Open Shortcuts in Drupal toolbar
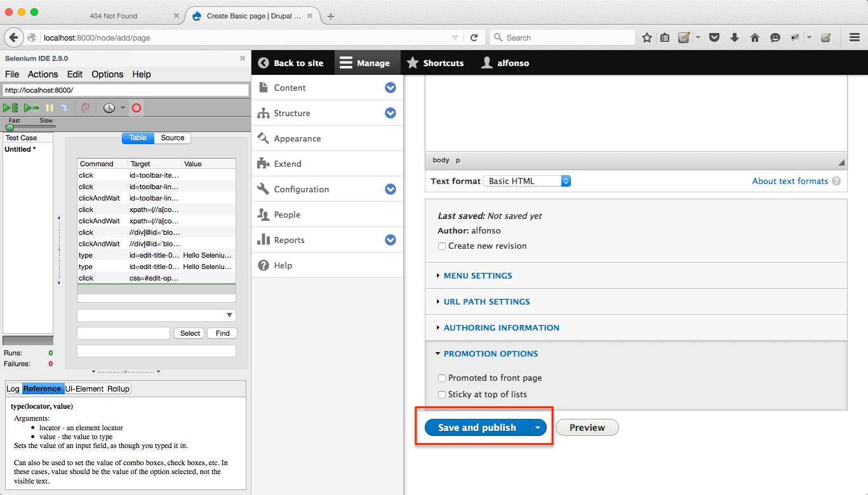Image resolution: width=868 pixels, height=495 pixels. tap(435, 63)
